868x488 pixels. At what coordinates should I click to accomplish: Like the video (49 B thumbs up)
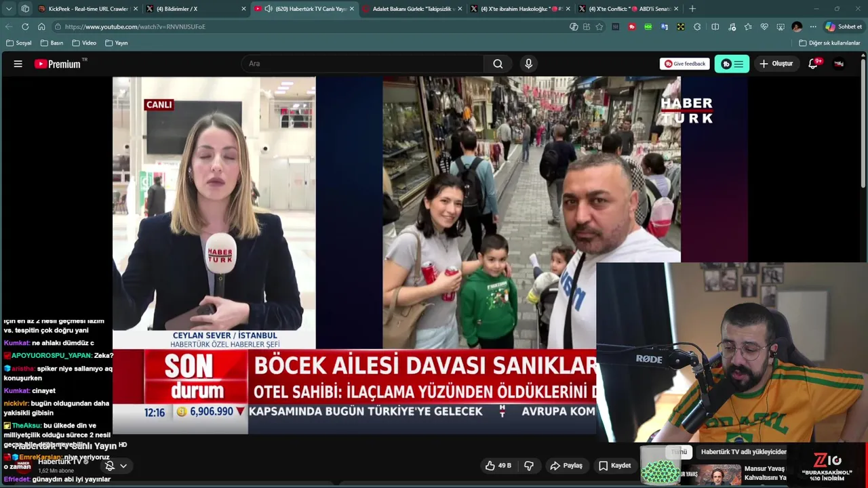pos(498,466)
